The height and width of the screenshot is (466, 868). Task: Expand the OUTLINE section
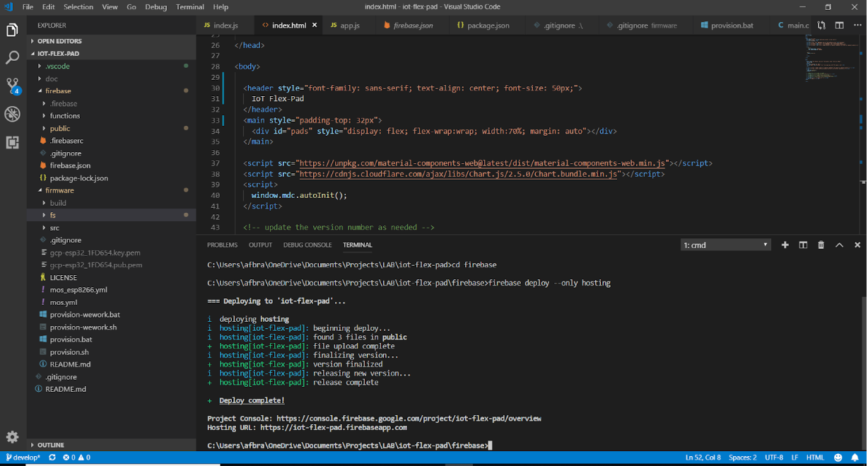51,445
